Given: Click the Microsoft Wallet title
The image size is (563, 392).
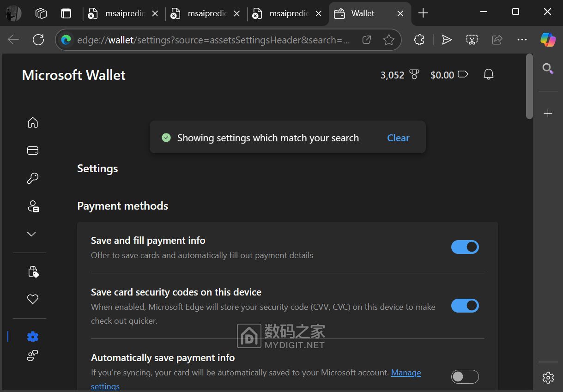Looking at the screenshot, I should (x=74, y=75).
